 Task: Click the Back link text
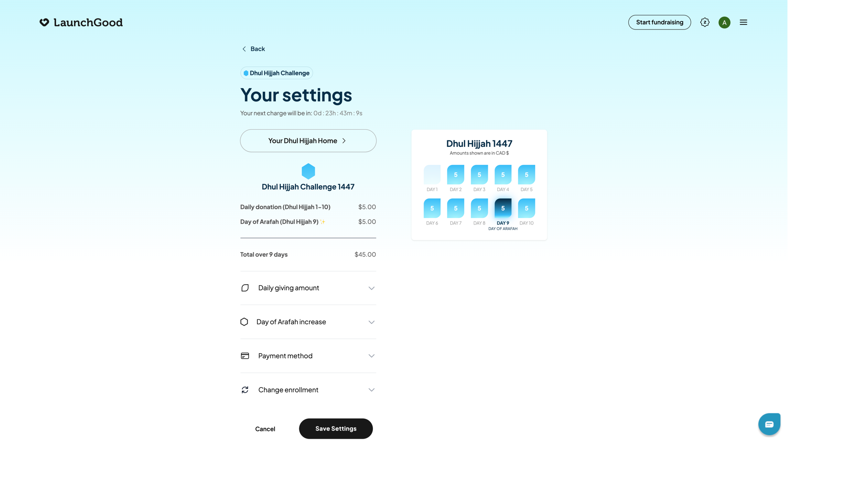tap(258, 49)
